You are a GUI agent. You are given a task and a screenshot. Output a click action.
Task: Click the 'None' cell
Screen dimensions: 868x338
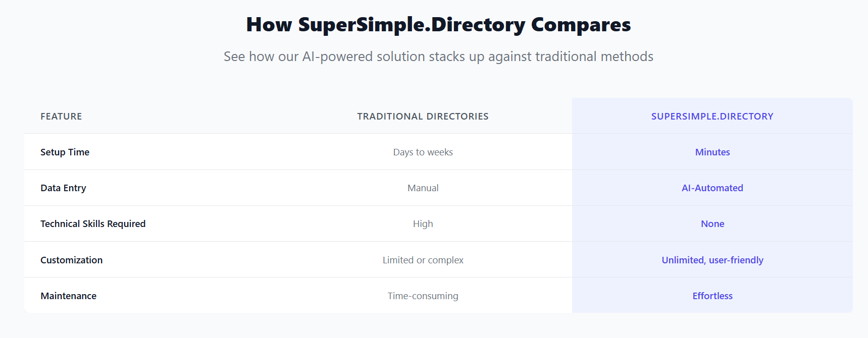(712, 224)
